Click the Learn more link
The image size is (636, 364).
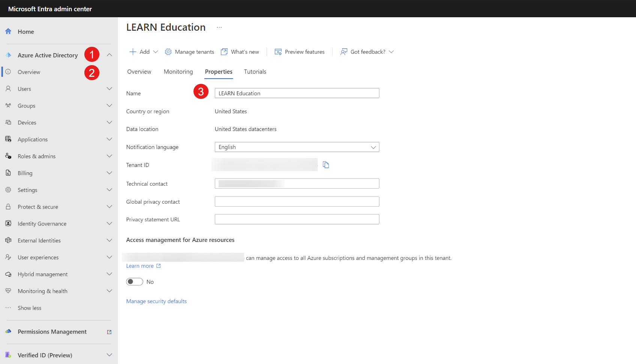[140, 266]
